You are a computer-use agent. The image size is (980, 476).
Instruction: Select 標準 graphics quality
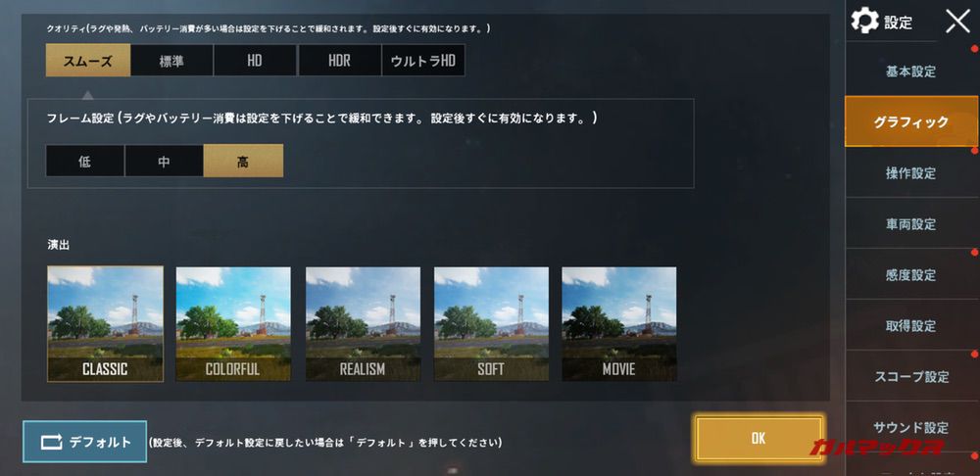[171, 60]
